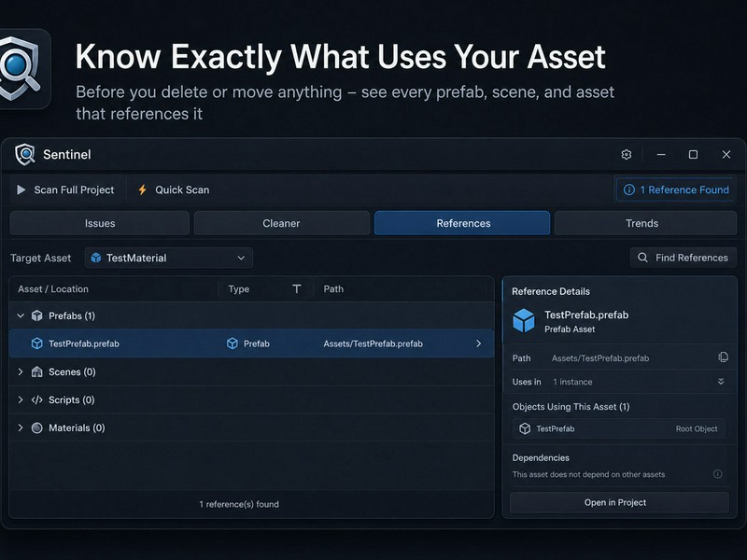The image size is (747, 560).
Task: Click the Scripts code icon
Action: [36, 399]
